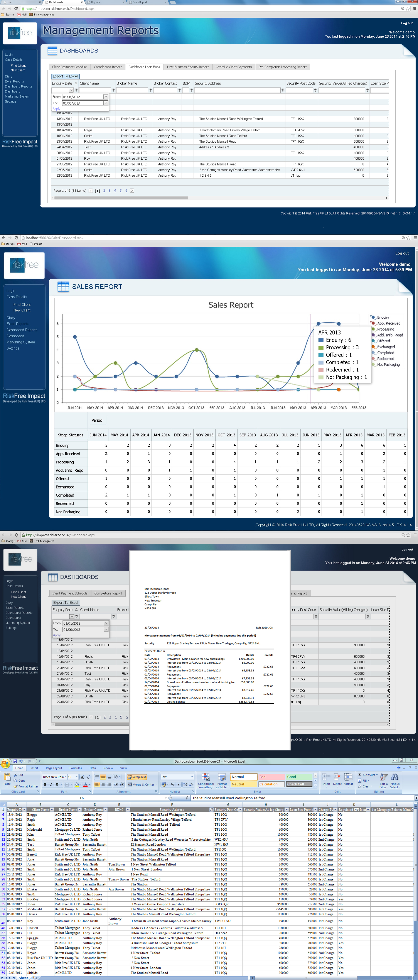Click Period button on Sales Report
The image size is (418, 980).
coord(97,420)
